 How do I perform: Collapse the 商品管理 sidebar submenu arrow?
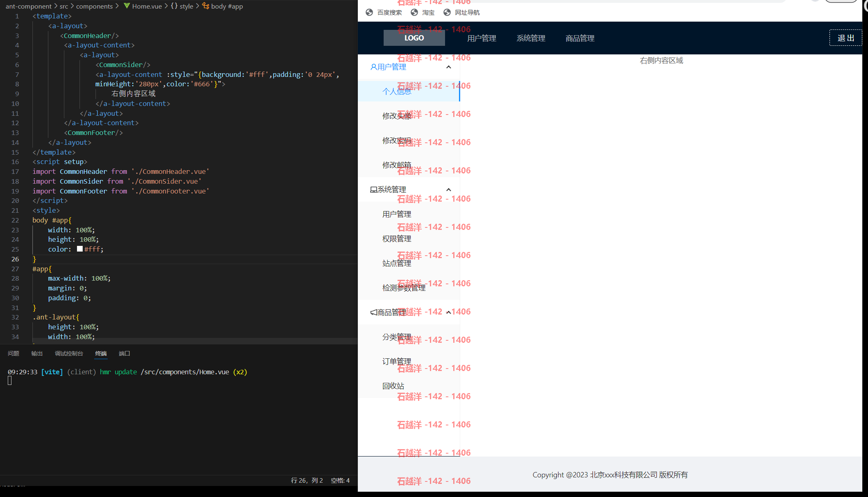click(x=449, y=313)
